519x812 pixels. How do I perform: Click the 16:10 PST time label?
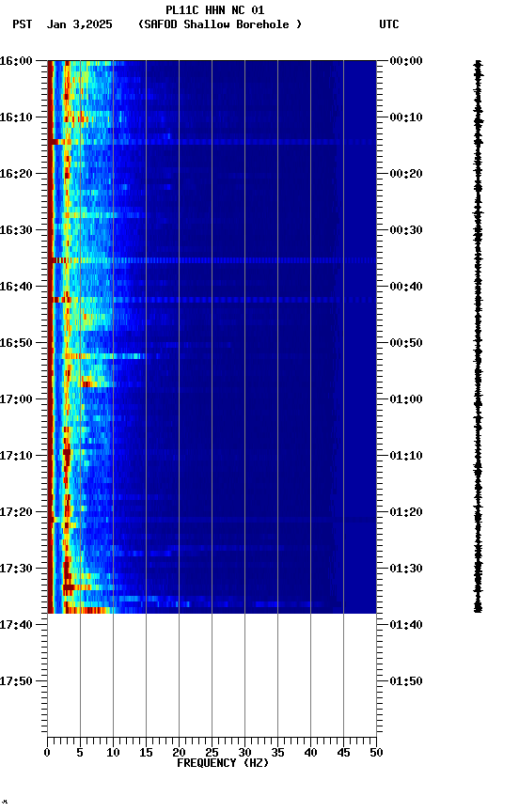(x=16, y=117)
